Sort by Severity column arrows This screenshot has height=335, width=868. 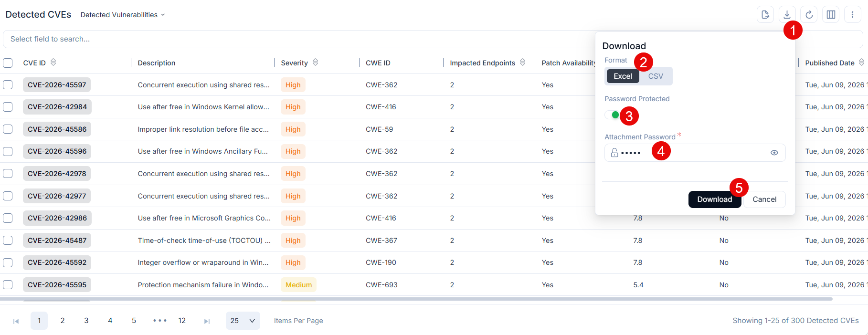tap(315, 62)
